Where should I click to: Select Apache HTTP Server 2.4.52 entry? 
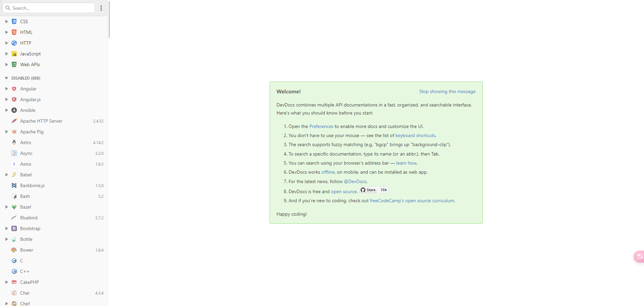tap(54, 121)
